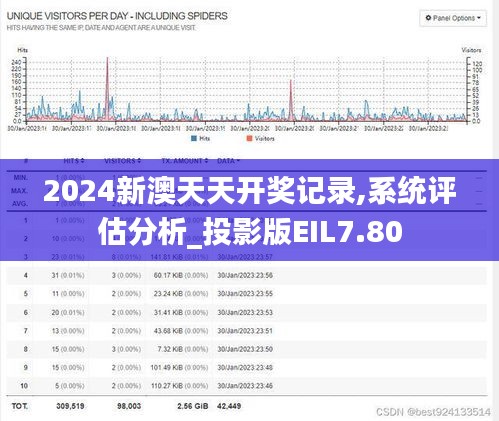Select TX amount '101.49 KiB' cell
Screen dimensions: 499x421
179,367
